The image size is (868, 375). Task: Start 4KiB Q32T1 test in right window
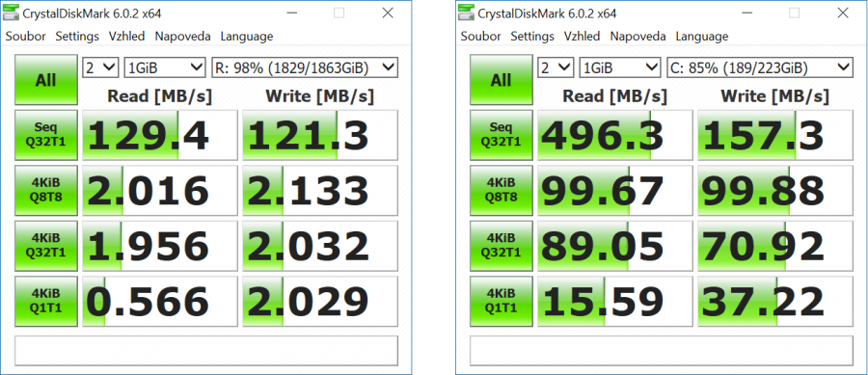[x=501, y=246]
